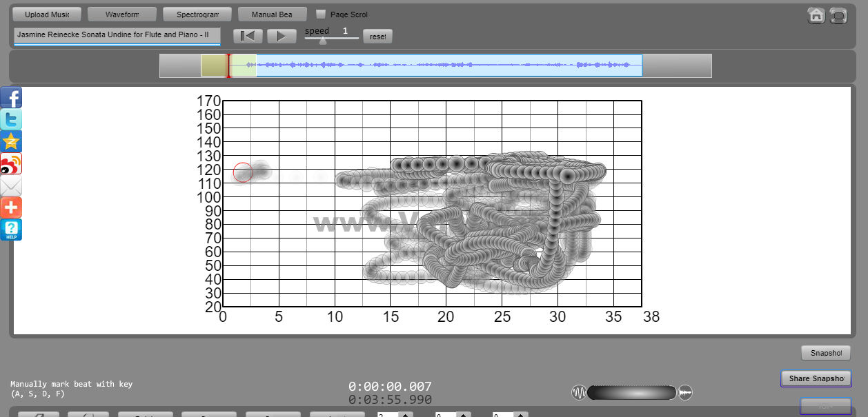Click the speed slider handle
This screenshot has height=417, width=868.
322,41
